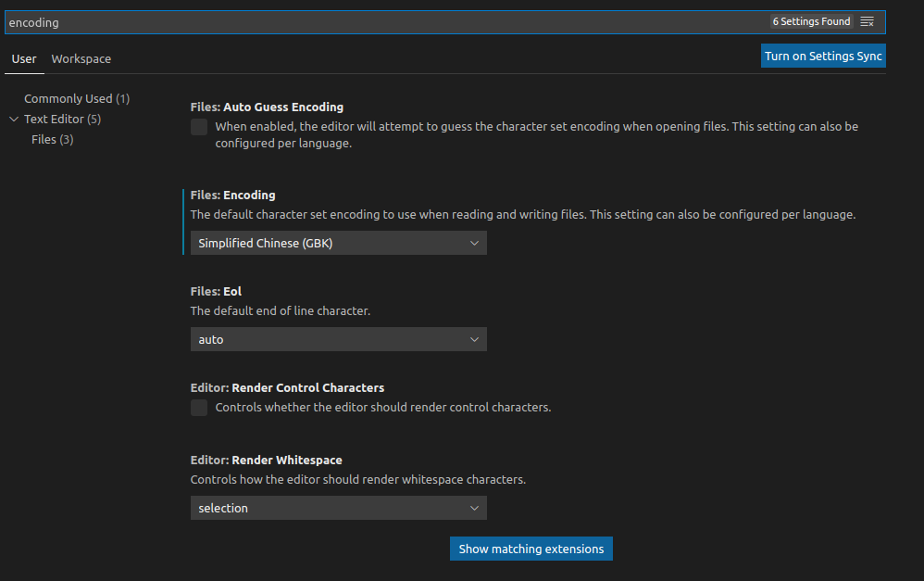Open the Render Whitespace selection dropdown
This screenshot has width=924, height=581.
[x=338, y=508]
